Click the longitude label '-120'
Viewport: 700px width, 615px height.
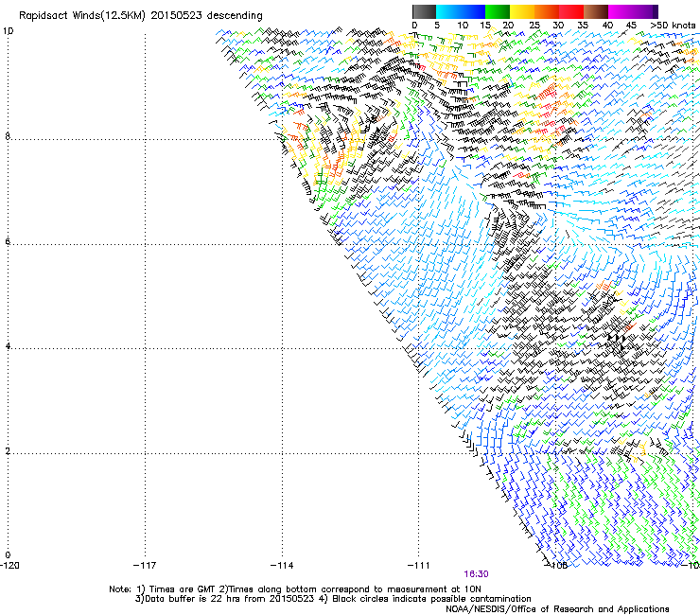coord(9,566)
